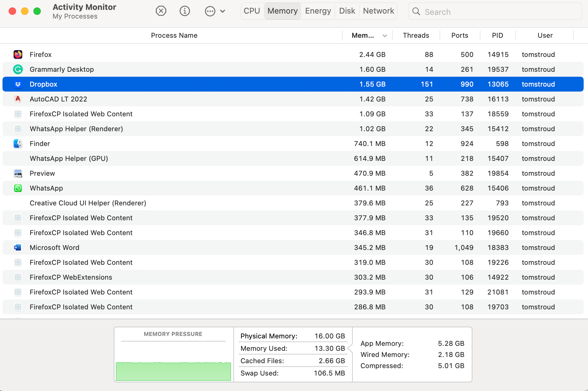Toggle the Memory column sort arrow
The image size is (588, 391).
(385, 36)
